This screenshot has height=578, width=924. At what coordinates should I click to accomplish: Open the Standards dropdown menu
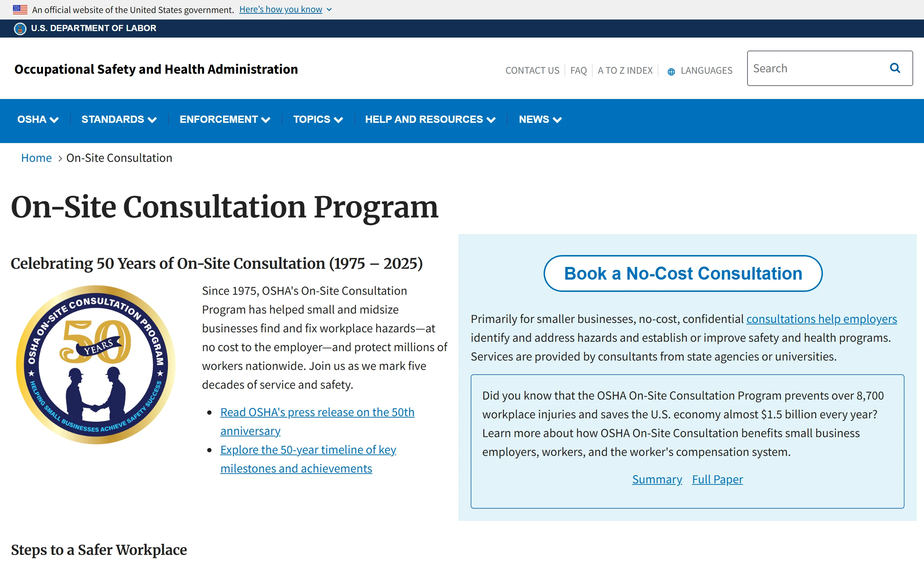pyautogui.click(x=119, y=120)
